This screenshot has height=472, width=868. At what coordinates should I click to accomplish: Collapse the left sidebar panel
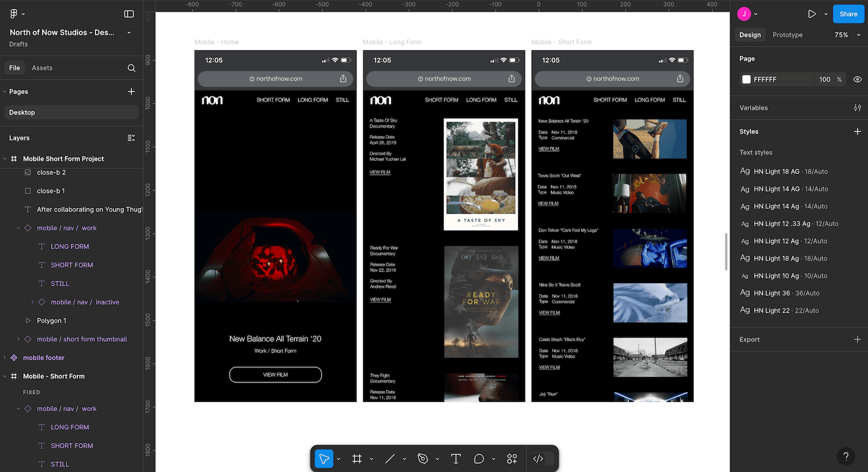click(128, 13)
